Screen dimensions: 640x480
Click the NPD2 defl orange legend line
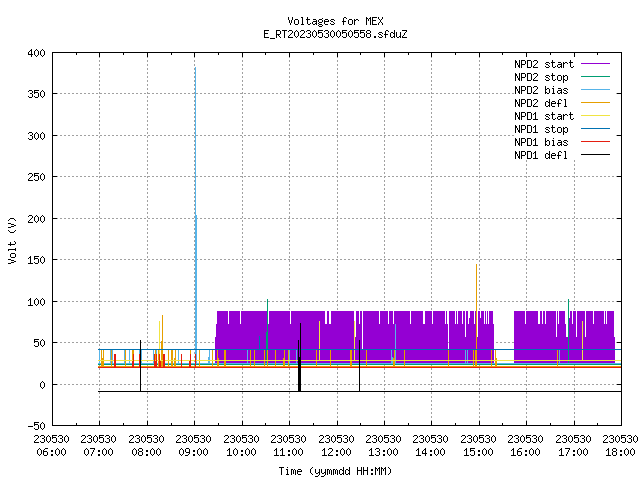click(595, 103)
